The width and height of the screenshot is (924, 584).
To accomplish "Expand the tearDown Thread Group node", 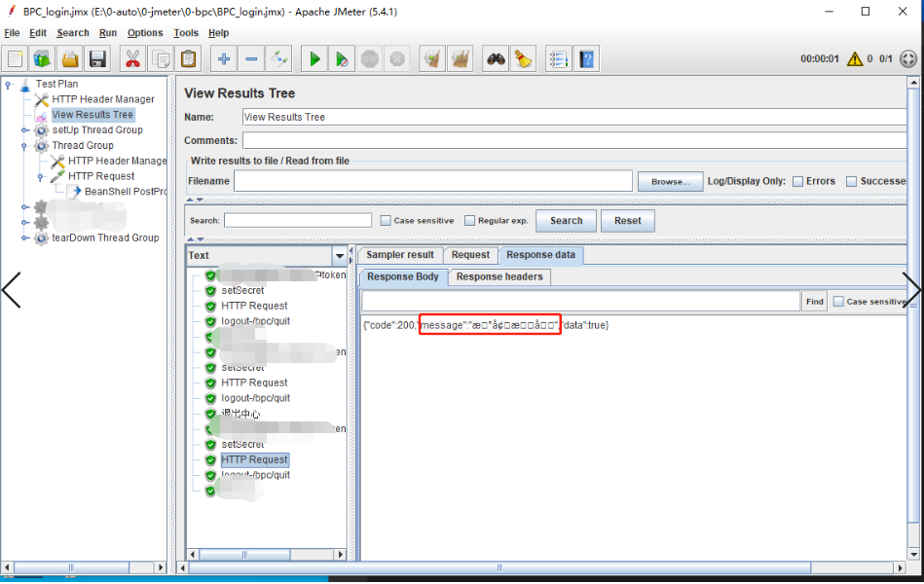I will click(x=24, y=238).
